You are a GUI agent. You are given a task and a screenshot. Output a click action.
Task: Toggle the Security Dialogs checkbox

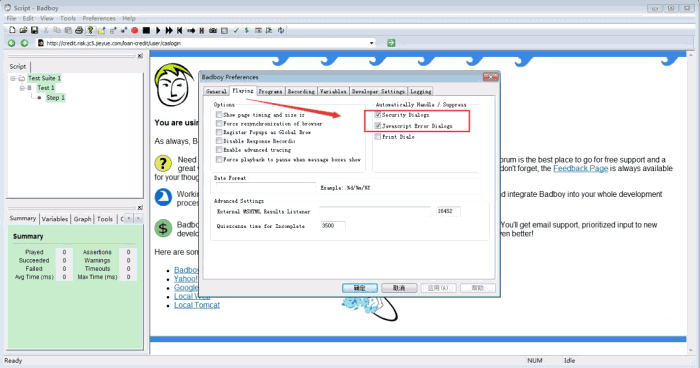378,115
